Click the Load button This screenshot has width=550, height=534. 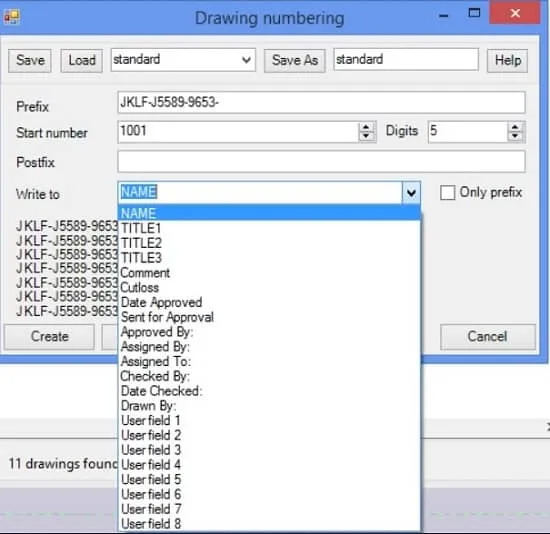click(x=82, y=60)
